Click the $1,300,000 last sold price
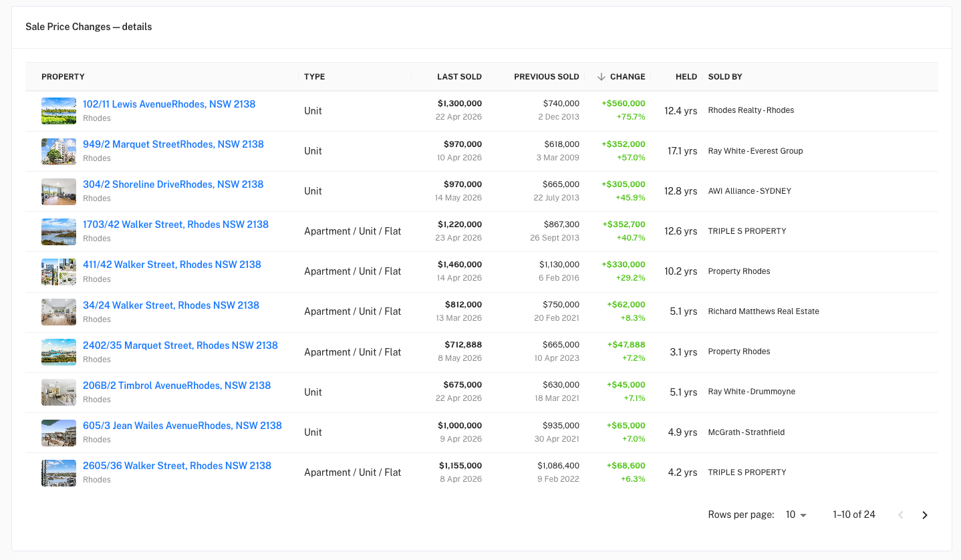The height and width of the screenshot is (560, 961). click(460, 104)
